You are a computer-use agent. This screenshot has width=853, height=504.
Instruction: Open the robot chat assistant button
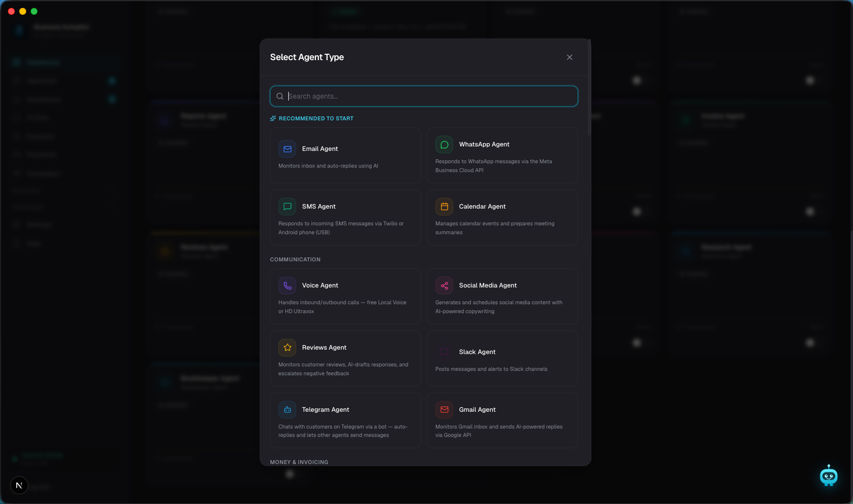(829, 476)
